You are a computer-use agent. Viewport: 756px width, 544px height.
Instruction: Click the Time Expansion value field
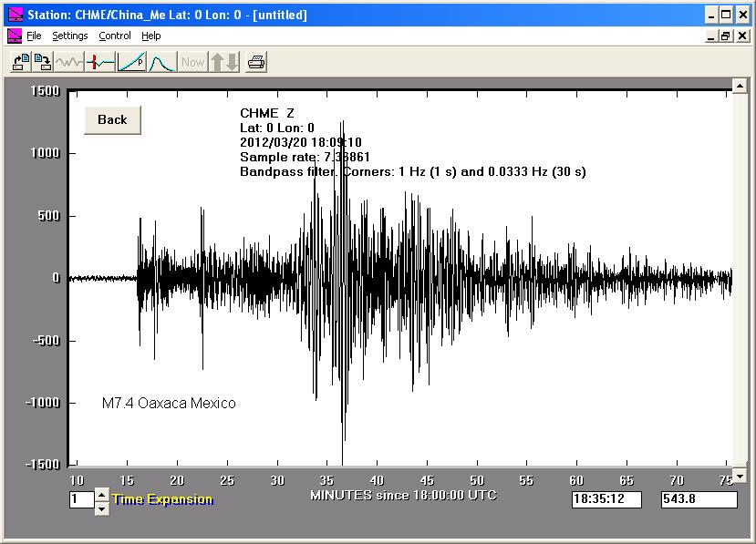coord(81,499)
